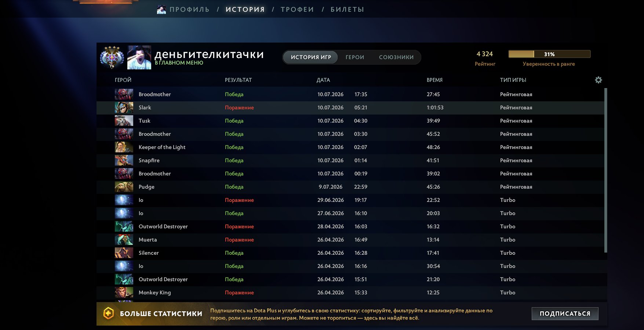Click the РЕЗУЛЬТАТ column header
Viewport: 644px width, 330px height.
[x=238, y=80]
